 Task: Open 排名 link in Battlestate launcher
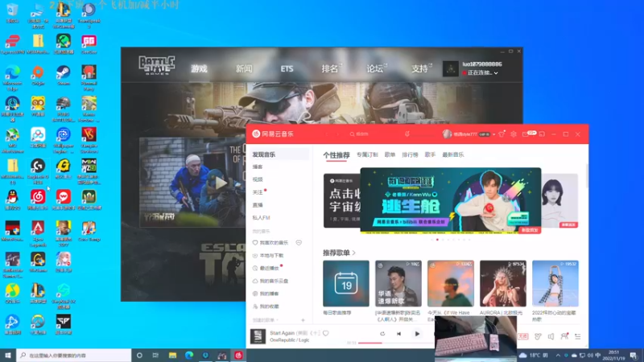pyautogui.click(x=330, y=69)
